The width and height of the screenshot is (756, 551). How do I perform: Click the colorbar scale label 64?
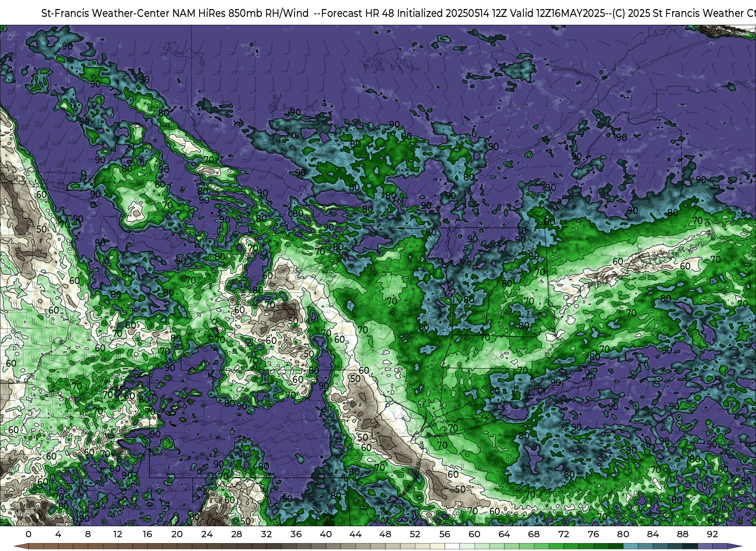504,534
